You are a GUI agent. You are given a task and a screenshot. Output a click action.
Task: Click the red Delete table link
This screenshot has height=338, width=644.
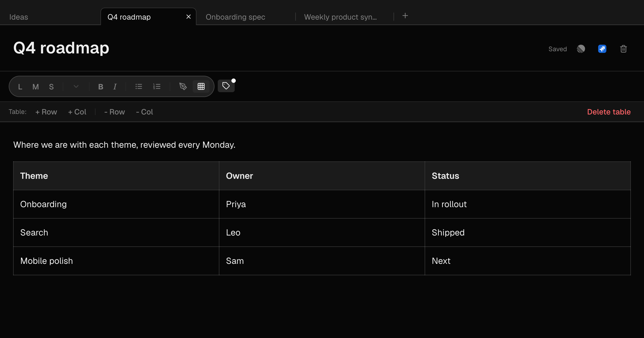pos(609,112)
